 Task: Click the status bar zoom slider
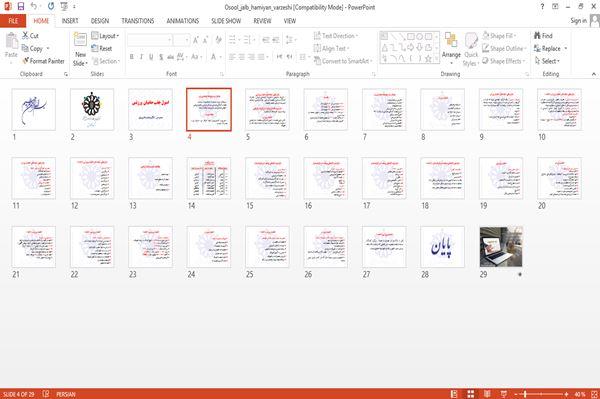(x=541, y=394)
